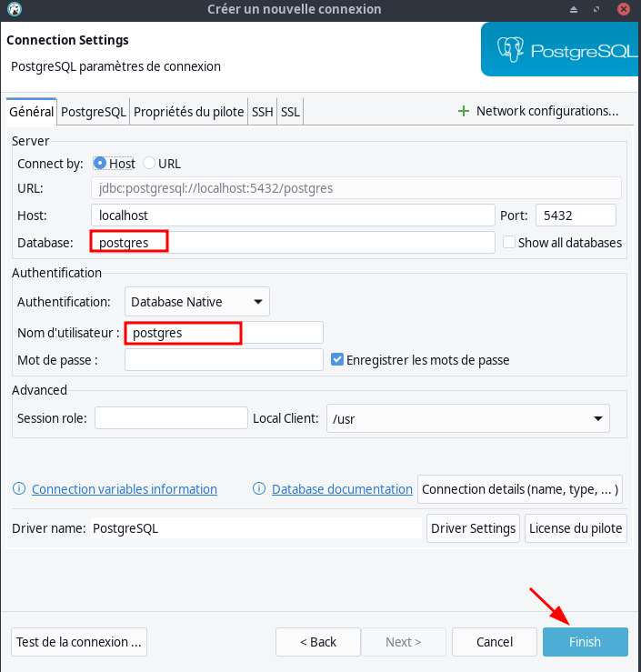Click the DBeaver app icon in title bar
The image size is (641, 672).
coord(15,9)
